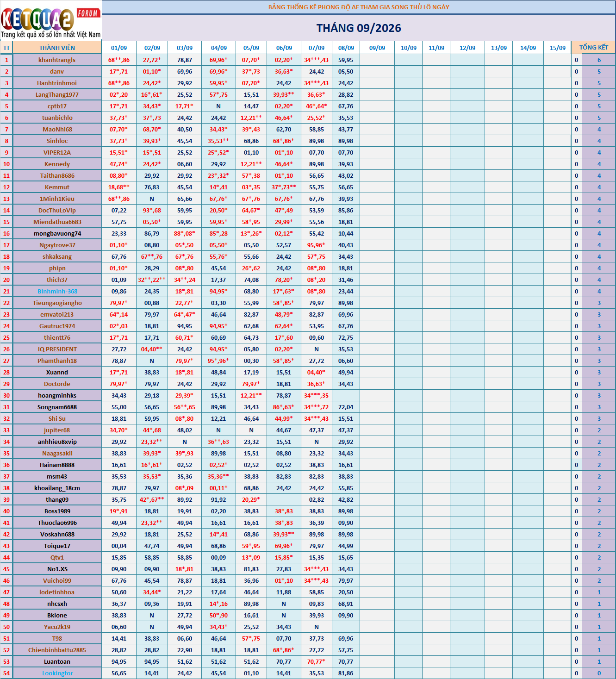Select the '08/09' date column header
The width and height of the screenshot is (616, 679).
click(x=346, y=48)
